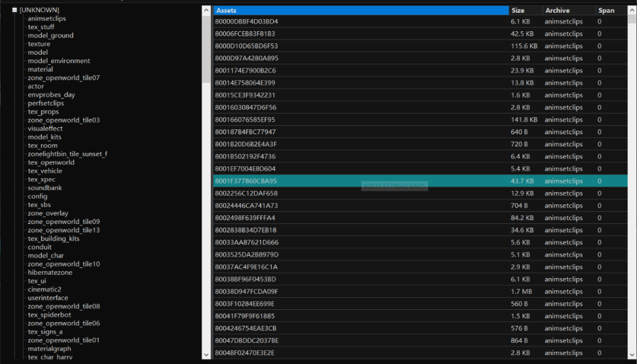Select the cinematic2 tree item

click(x=45, y=290)
